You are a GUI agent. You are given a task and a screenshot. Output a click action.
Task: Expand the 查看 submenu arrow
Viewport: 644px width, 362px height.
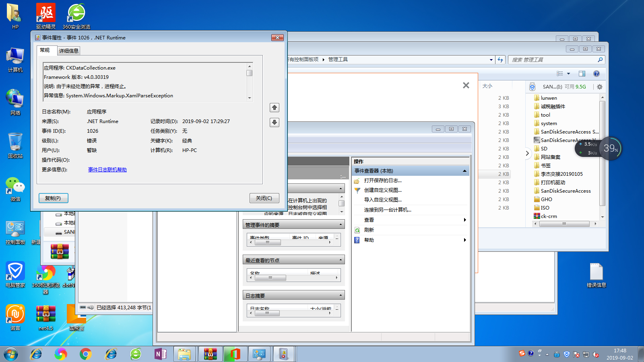point(465,220)
